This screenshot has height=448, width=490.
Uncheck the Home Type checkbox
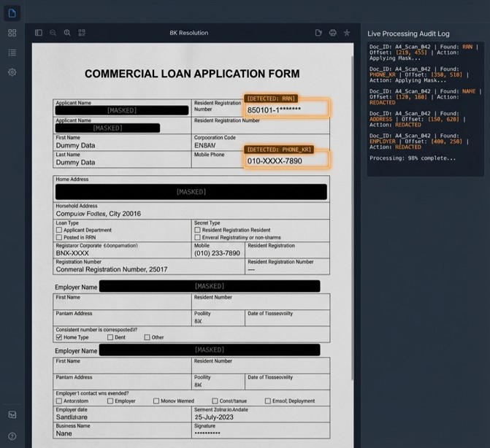[59, 337]
